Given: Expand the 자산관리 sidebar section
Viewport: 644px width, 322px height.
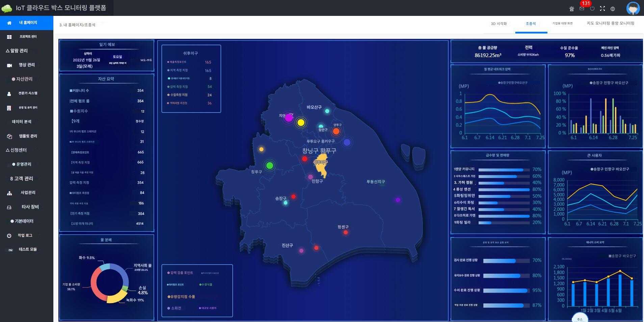Looking at the screenshot, I should (x=22, y=79).
